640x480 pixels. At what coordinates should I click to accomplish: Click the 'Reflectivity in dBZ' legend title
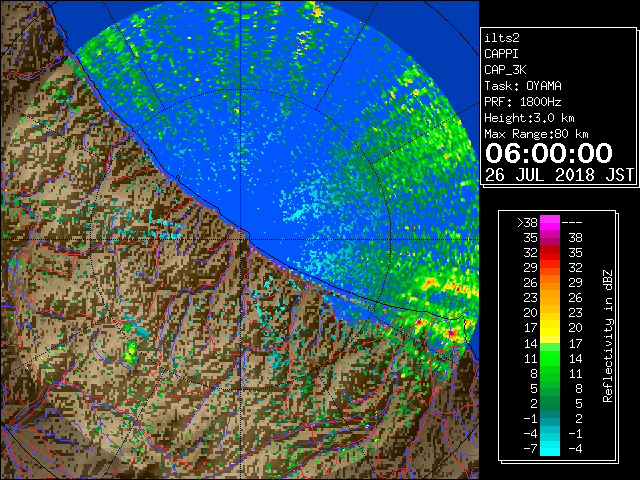pos(608,336)
